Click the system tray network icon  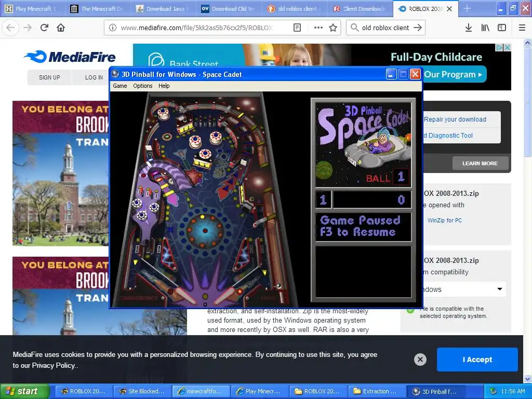pos(494,391)
